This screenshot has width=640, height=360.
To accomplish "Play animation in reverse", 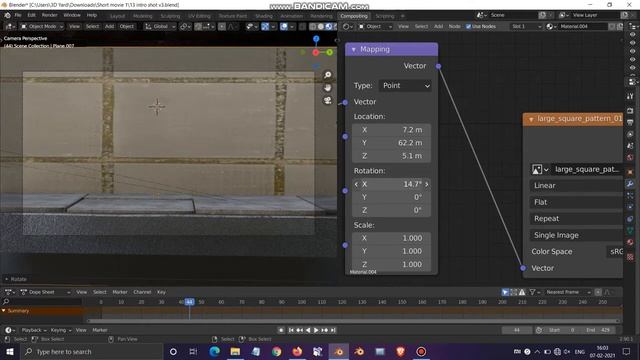I will click(x=308, y=330).
